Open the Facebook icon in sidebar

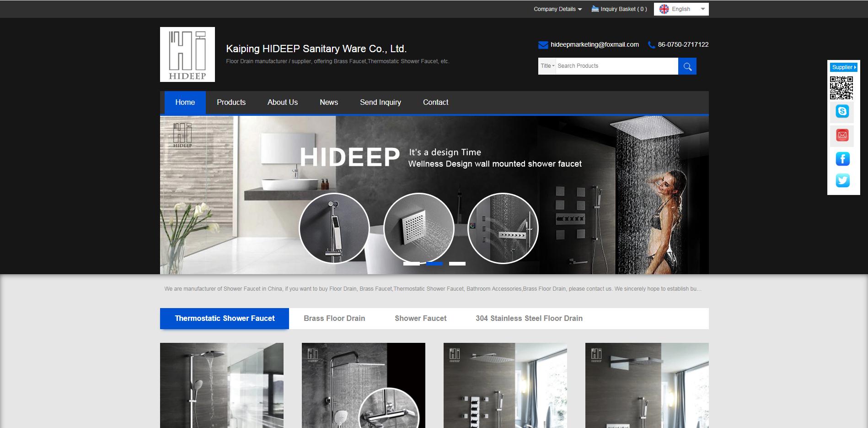842,159
